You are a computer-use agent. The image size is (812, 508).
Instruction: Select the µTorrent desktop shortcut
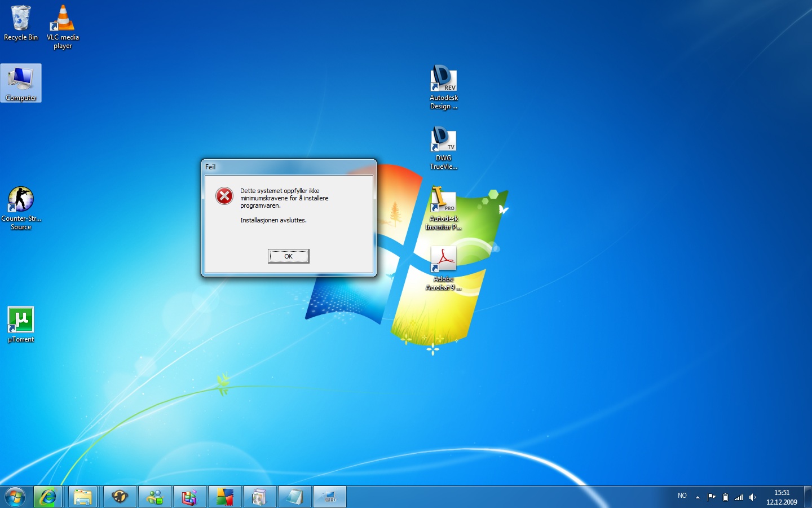point(21,325)
